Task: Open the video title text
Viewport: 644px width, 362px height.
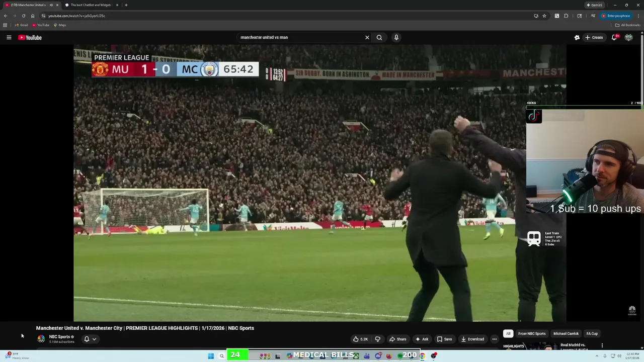Action: pyautogui.click(x=145, y=328)
